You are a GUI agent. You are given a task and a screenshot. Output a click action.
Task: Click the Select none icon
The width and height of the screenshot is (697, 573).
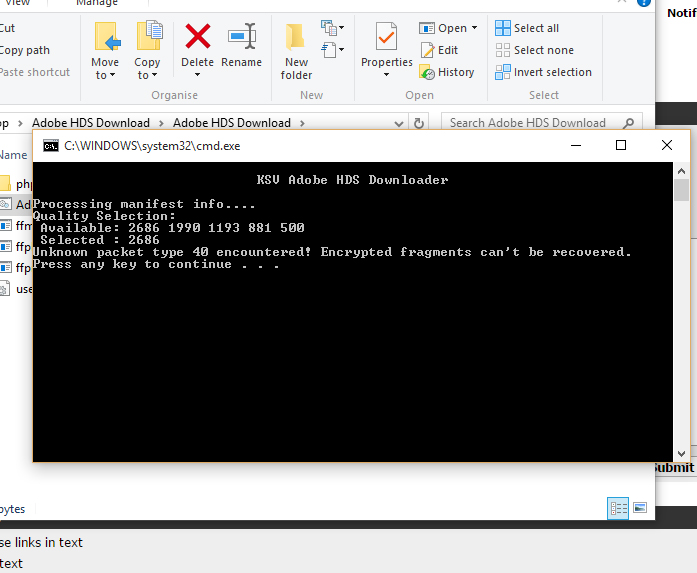coord(503,50)
